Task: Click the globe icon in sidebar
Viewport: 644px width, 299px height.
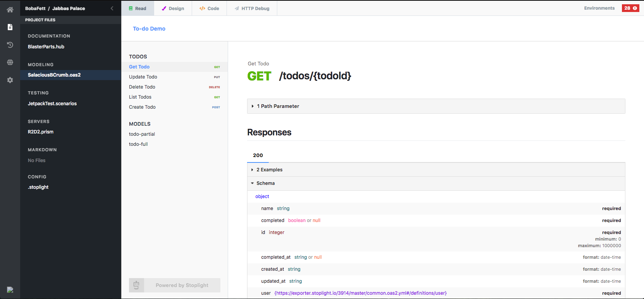Action: [x=10, y=62]
